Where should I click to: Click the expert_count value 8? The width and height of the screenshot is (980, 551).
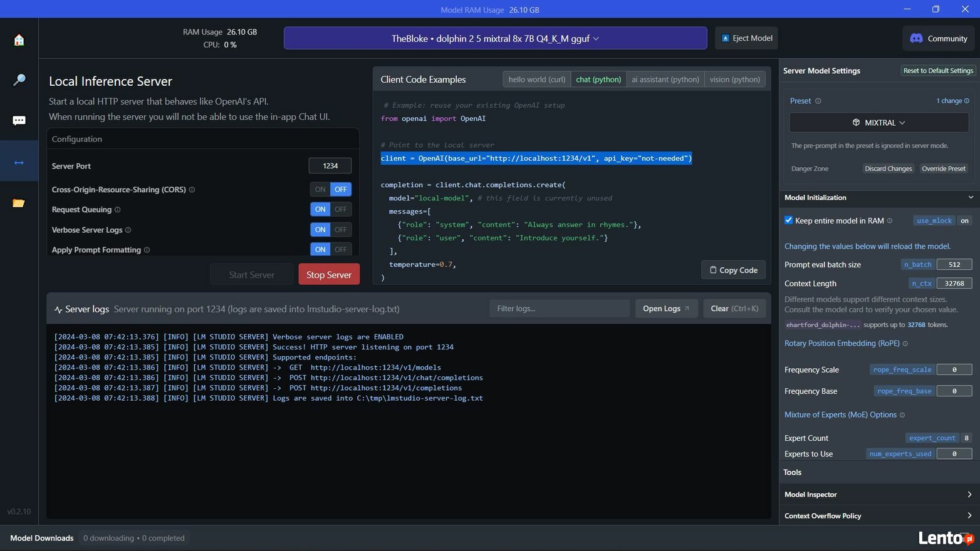966,438
